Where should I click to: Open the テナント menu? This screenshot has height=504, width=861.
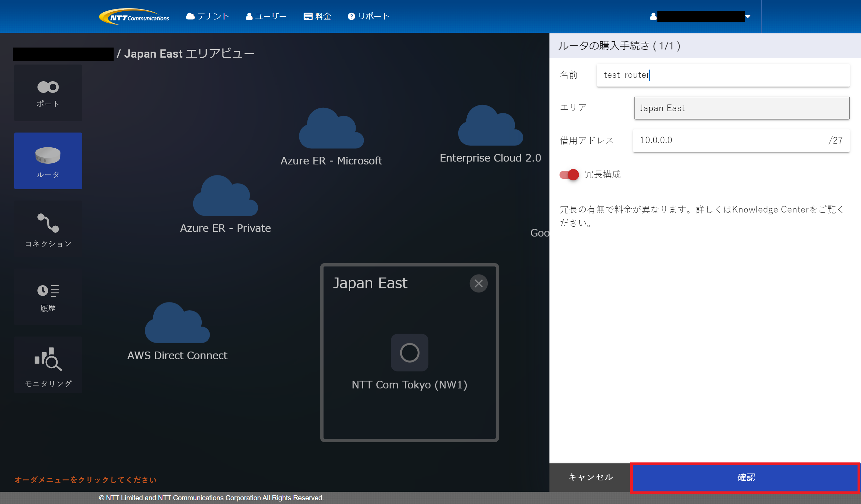(x=207, y=16)
